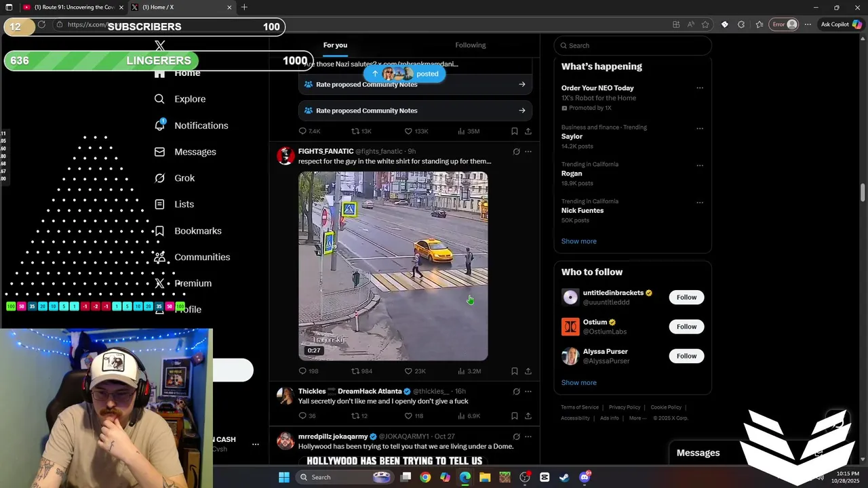Open second Rate proposed Community Notes row

(x=415, y=110)
